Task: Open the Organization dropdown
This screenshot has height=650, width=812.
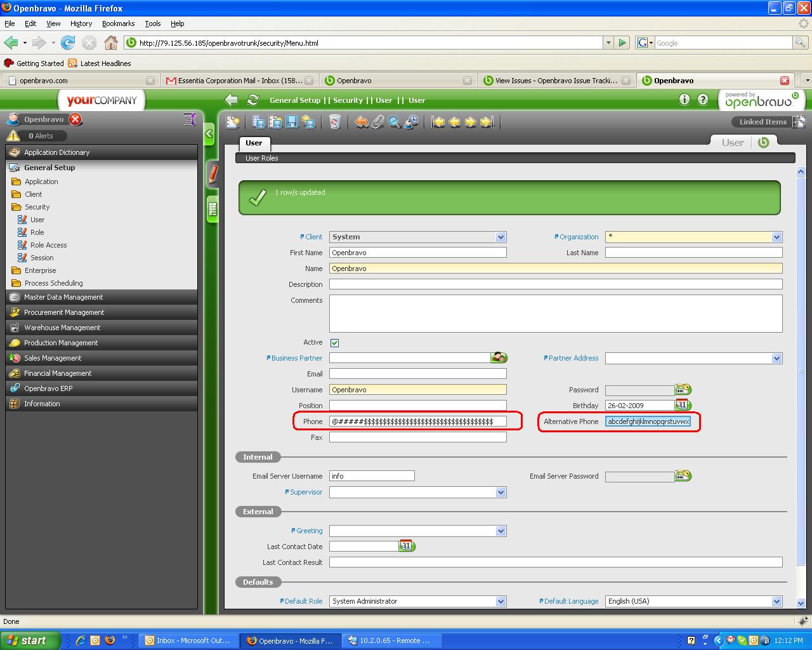Action: click(776, 237)
